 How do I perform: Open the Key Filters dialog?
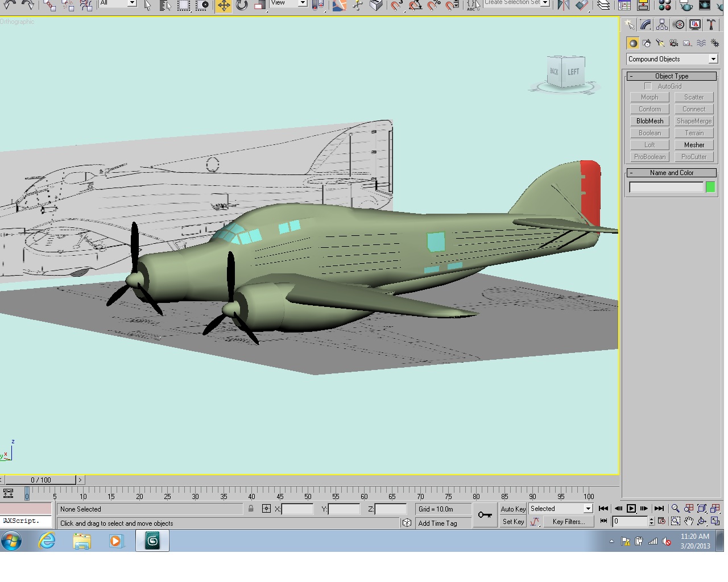568,521
